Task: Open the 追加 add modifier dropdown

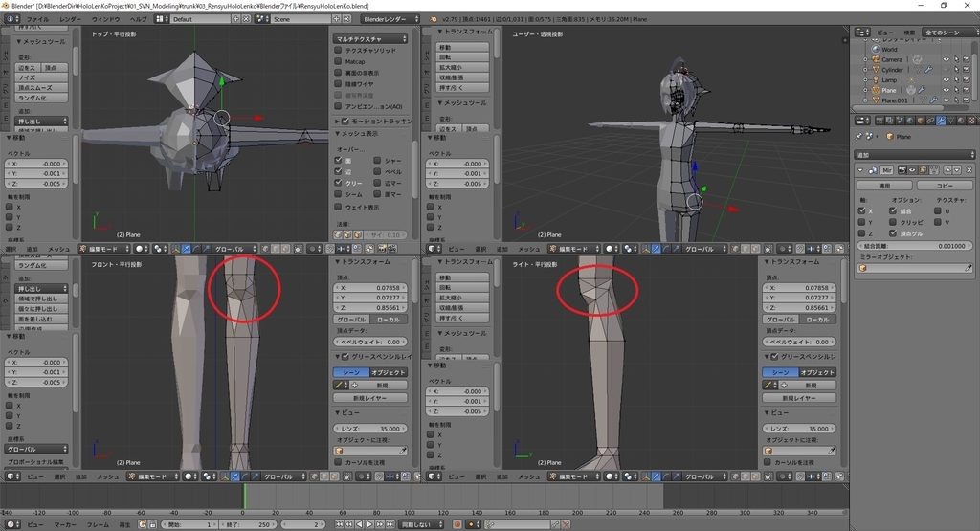Action: [x=914, y=154]
